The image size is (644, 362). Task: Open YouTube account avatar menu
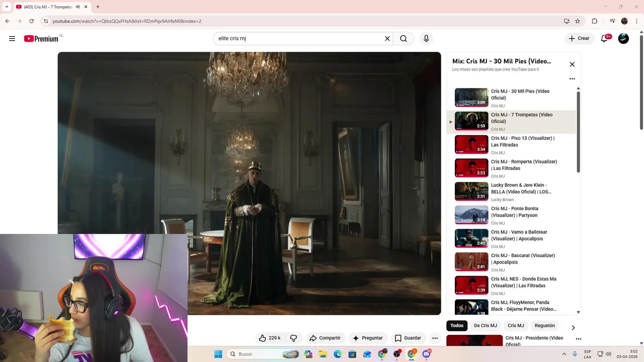pos(623,39)
